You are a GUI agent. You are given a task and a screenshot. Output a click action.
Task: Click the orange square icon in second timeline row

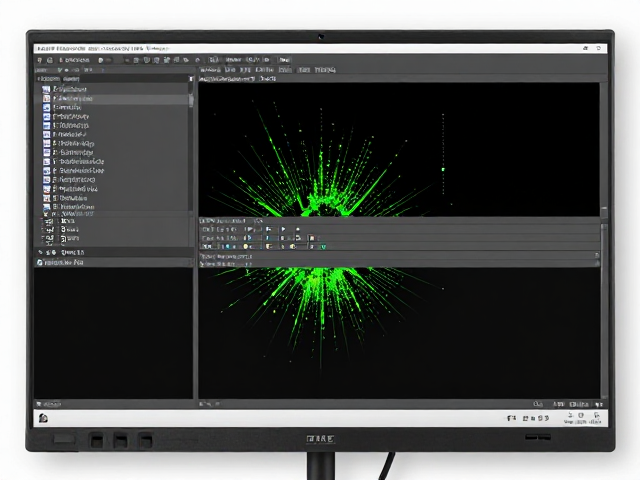tap(311, 238)
